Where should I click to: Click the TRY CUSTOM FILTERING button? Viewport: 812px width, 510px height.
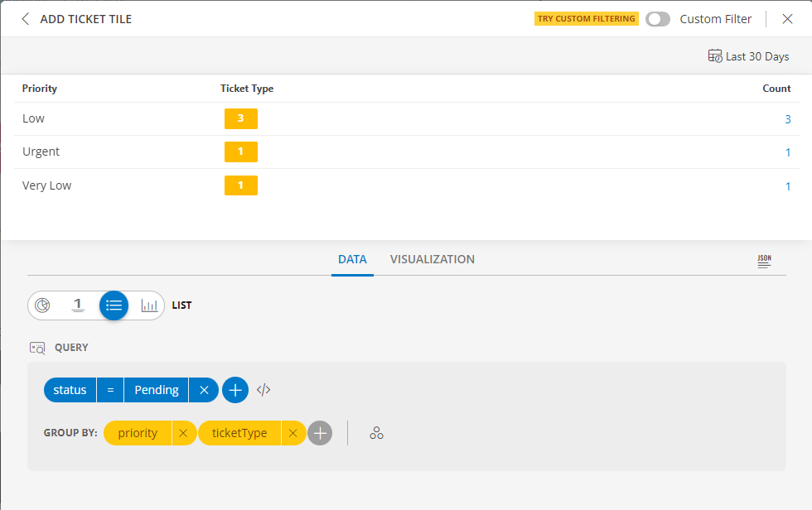[x=586, y=18]
